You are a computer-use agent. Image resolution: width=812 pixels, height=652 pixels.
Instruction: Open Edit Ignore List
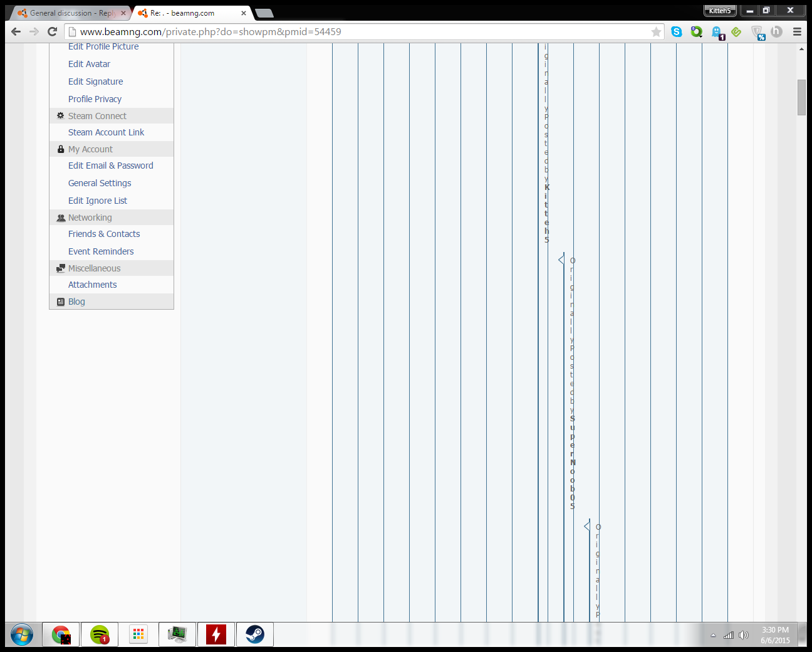point(97,201)
